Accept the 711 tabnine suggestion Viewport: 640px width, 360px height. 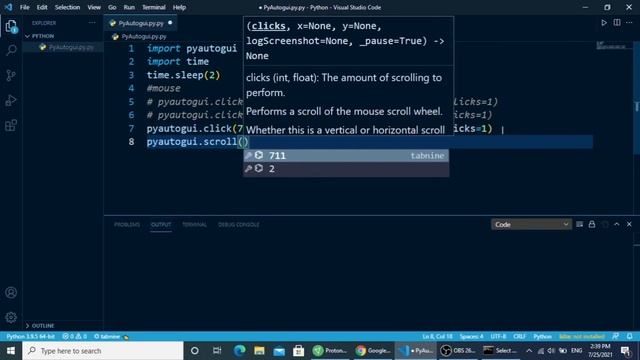click(x=346, y=156)
